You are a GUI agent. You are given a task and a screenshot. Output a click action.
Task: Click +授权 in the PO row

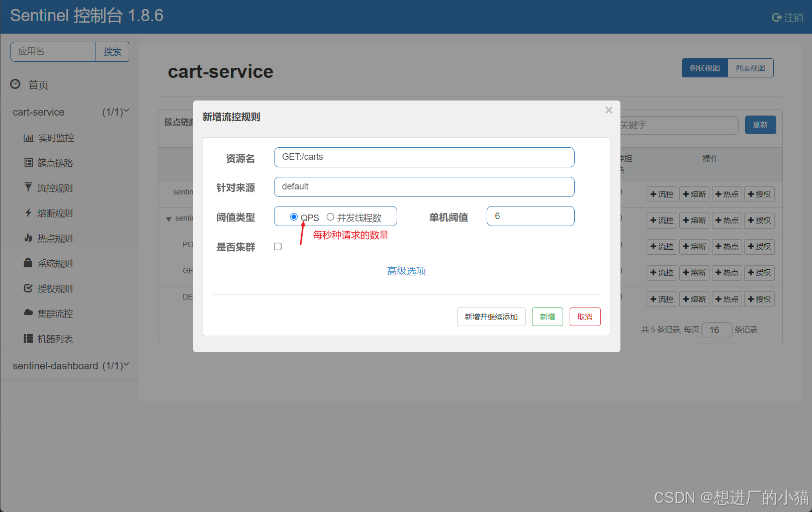click(759, 246)
